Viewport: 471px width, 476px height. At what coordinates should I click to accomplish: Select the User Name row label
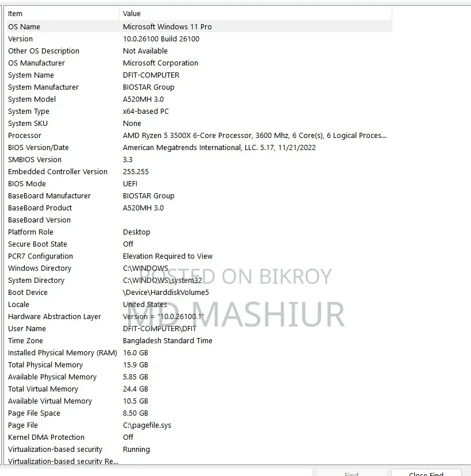27,329
